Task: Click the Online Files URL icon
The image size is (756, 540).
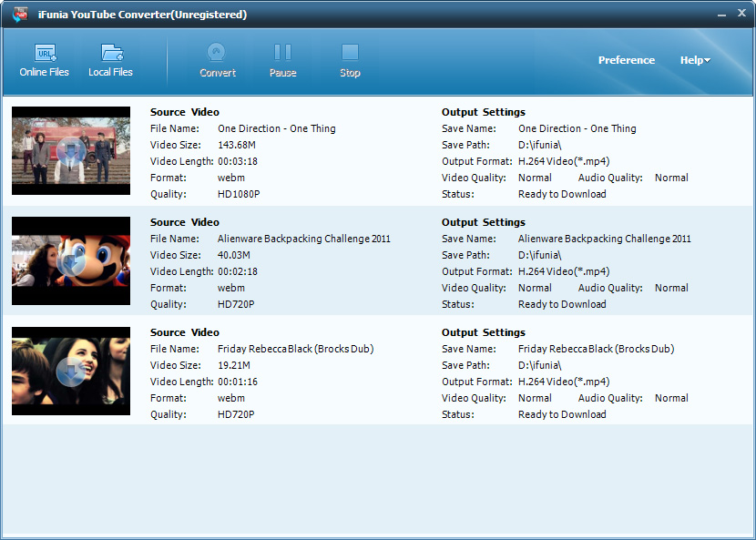Action: point(45,53)
